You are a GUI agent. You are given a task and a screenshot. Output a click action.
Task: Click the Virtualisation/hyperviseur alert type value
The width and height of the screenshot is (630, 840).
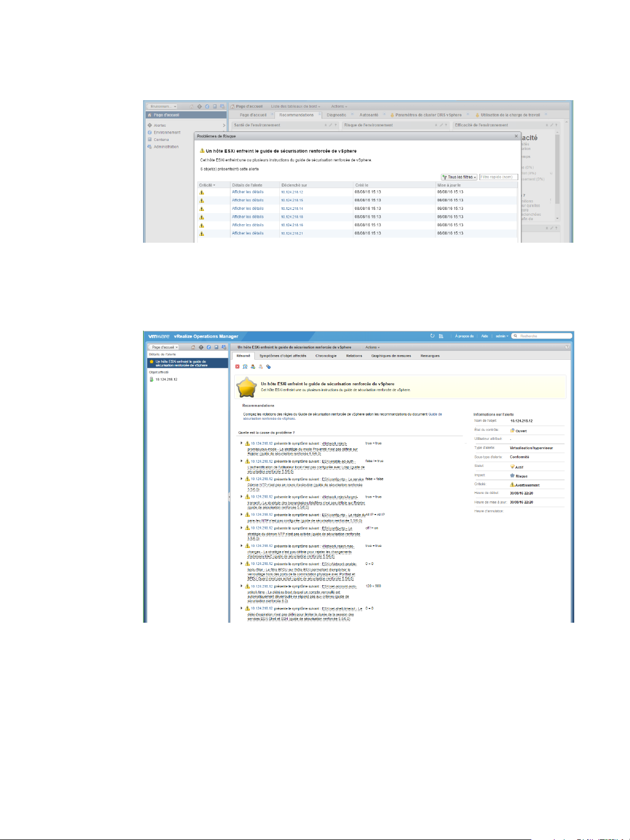coord(531,448)
